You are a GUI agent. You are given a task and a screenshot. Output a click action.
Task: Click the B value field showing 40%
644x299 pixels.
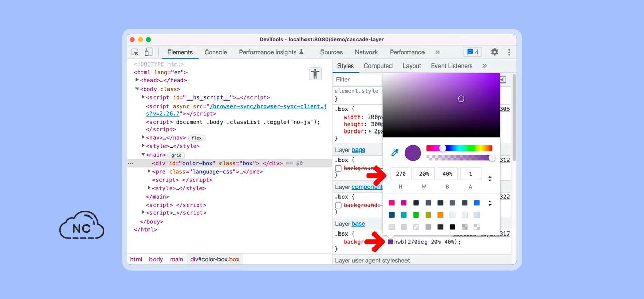(447, 174)
